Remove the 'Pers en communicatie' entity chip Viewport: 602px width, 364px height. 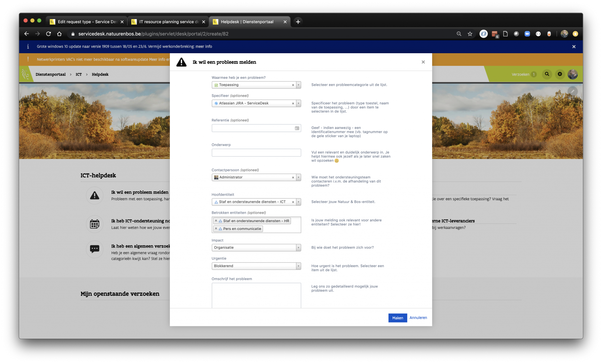[x=216, y=228]
